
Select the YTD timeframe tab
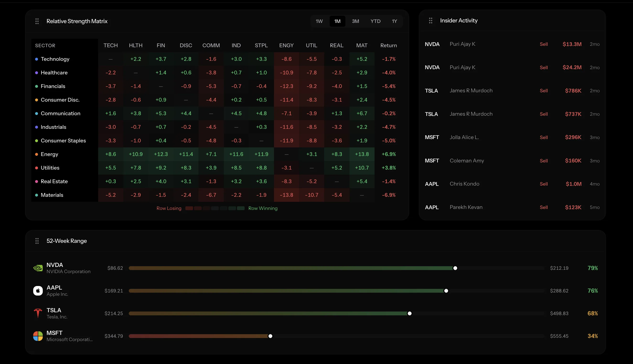[x=375, y=21]
